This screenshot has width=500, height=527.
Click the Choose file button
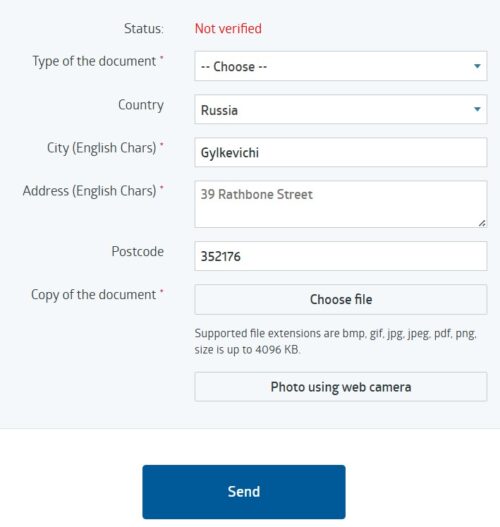click(340, 299)
